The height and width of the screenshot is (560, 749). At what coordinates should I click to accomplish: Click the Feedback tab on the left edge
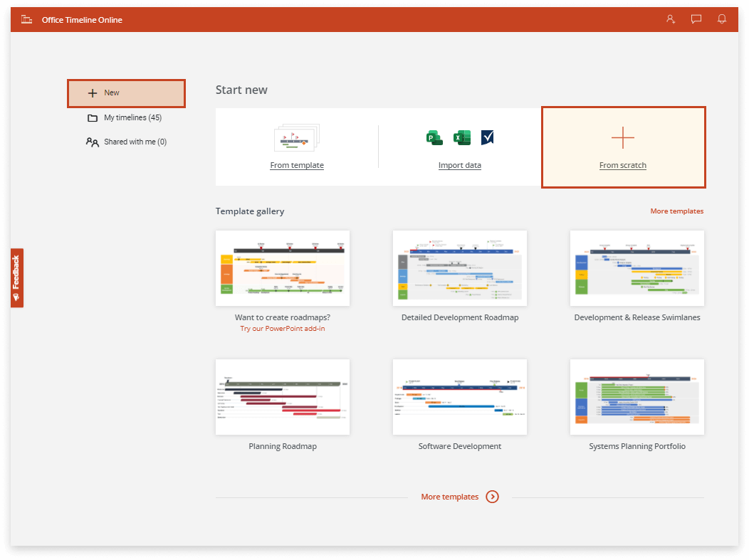(x=16, y=278)
